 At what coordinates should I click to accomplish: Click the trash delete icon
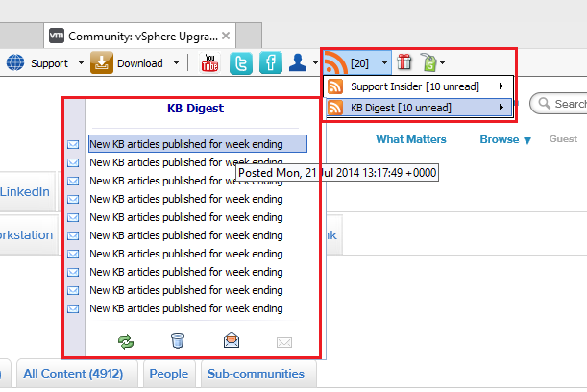(178, 341)
